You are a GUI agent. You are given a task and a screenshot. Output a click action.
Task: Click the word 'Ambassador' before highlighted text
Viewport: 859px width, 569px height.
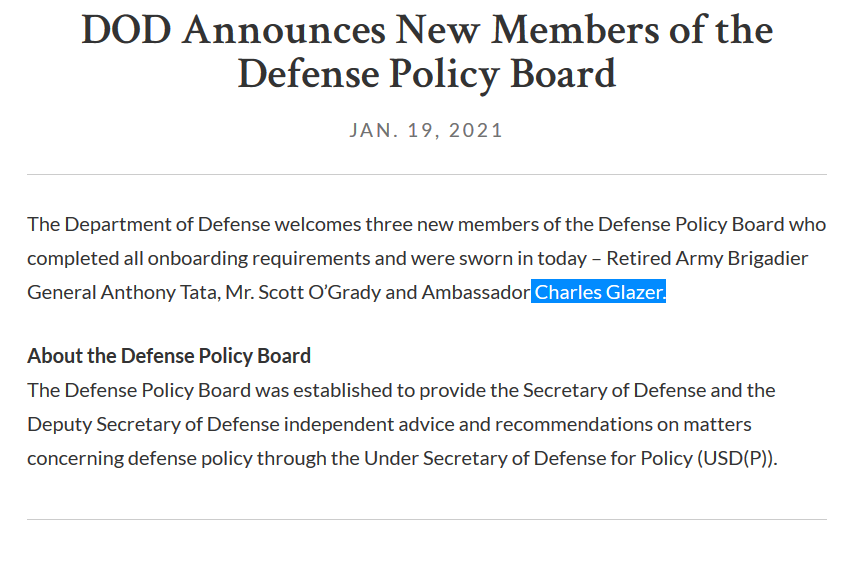476,292
